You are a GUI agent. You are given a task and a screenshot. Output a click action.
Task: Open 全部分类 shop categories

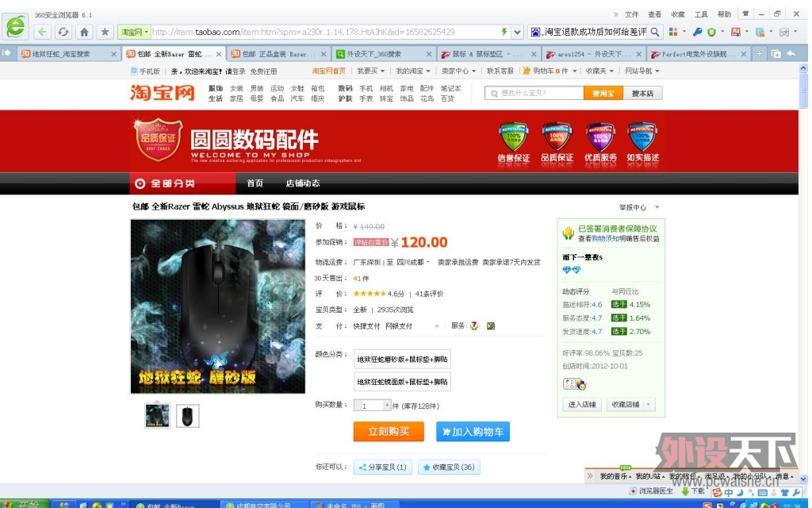[182, 183]
